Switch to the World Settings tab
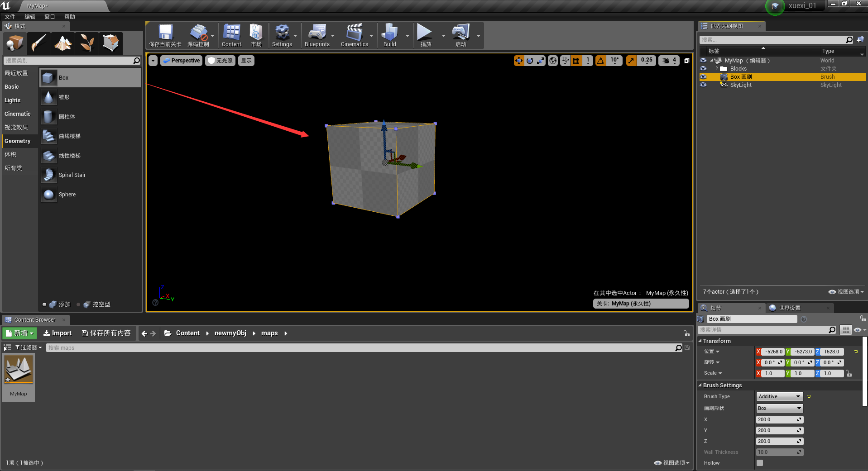This screenshot has height=471, width=868. point(799,308)
